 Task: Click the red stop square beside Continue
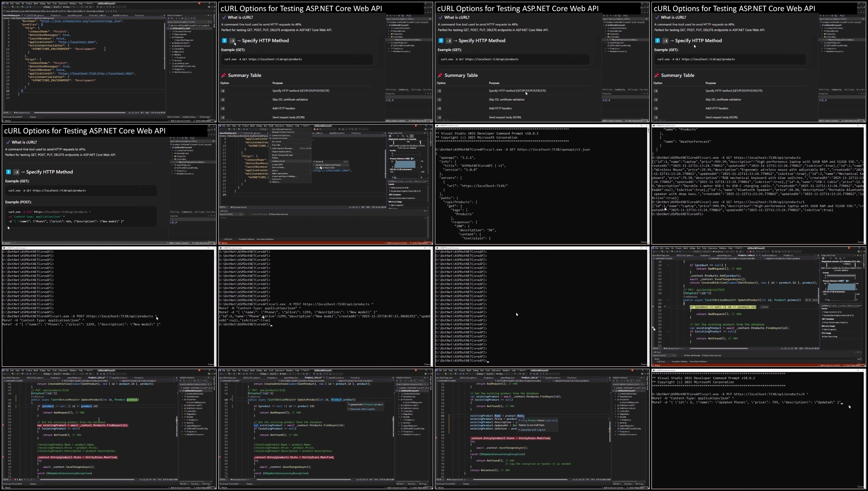pyautogui.click(x=751, y=251)
